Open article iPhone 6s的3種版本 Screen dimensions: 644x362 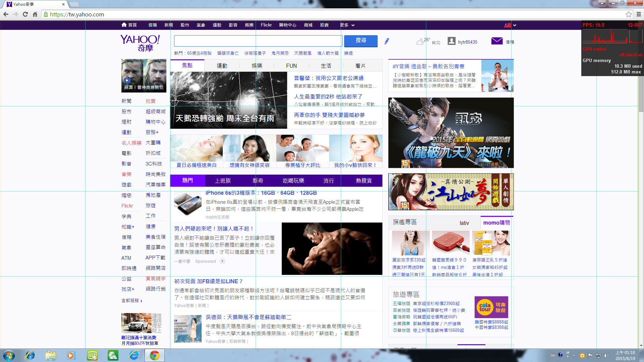click(261, 193)
